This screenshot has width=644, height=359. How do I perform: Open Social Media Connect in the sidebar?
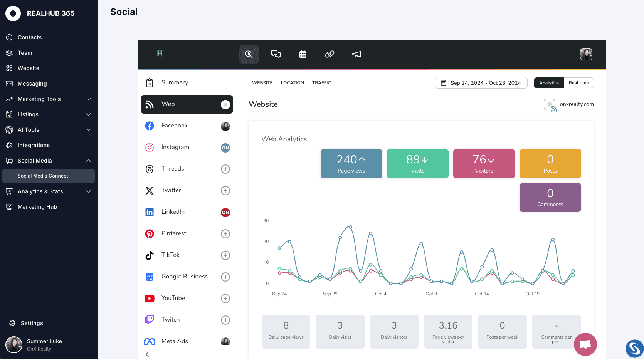tap(43, 176)
